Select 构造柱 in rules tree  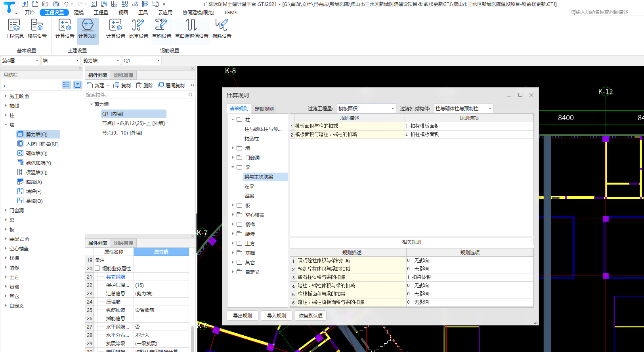252,138
